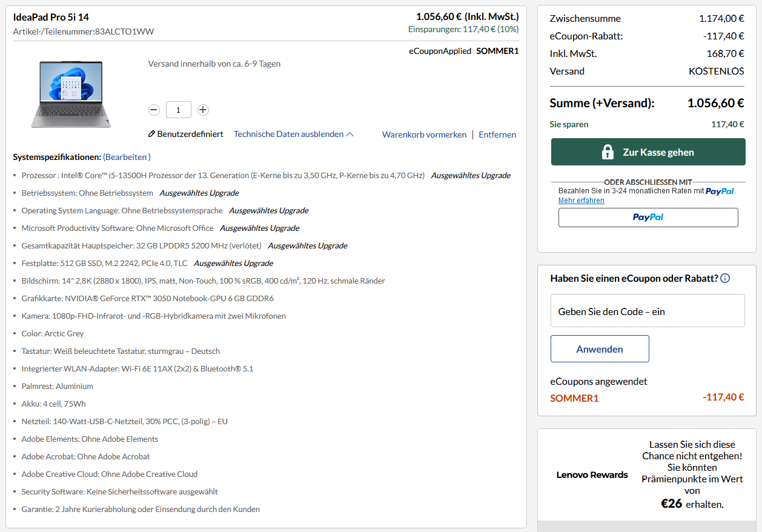Select Ausgewähltes Upgrade next to the Prozessor line
This screenshot has width=762, height=532.
[471, 175]
